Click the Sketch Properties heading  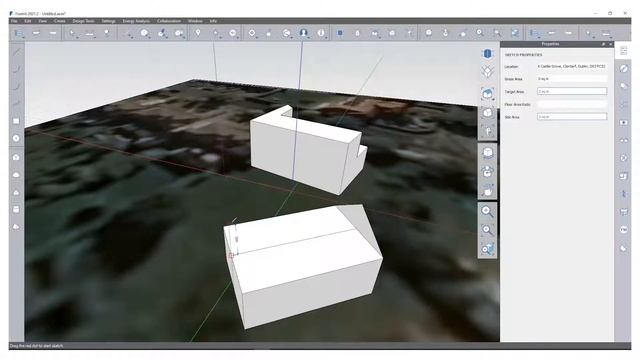tap(523, 55)
